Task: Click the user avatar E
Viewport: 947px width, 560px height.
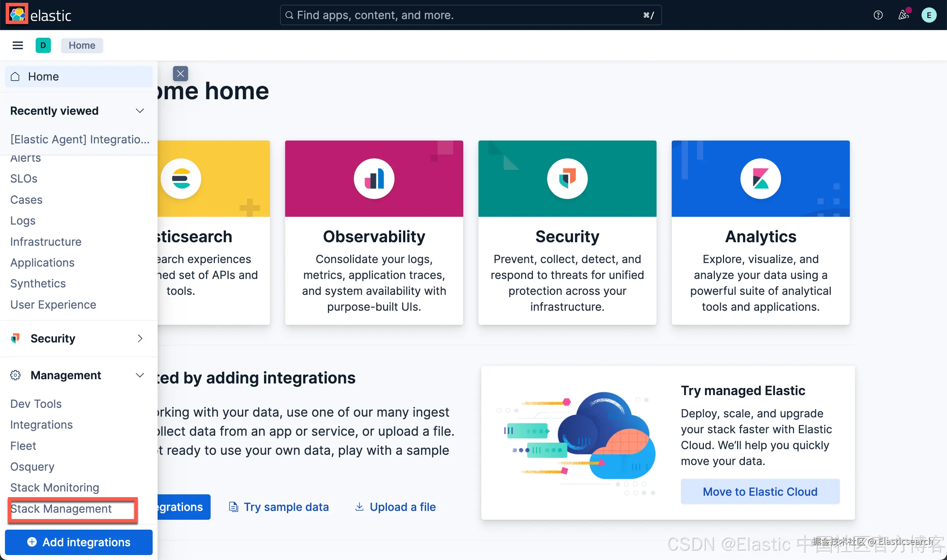Action: coord(929,15)
